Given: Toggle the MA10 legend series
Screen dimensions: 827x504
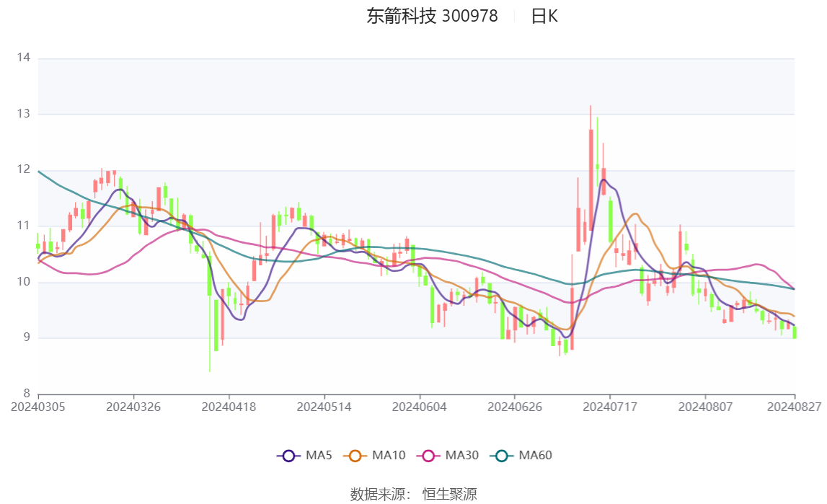Looking at the screenshot, I should [374, 456].
